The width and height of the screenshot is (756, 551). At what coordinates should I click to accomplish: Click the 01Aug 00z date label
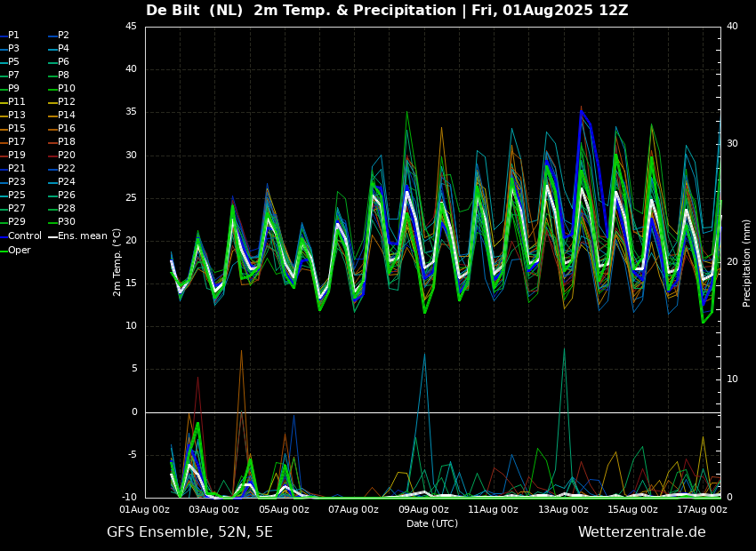click(145, 509)
